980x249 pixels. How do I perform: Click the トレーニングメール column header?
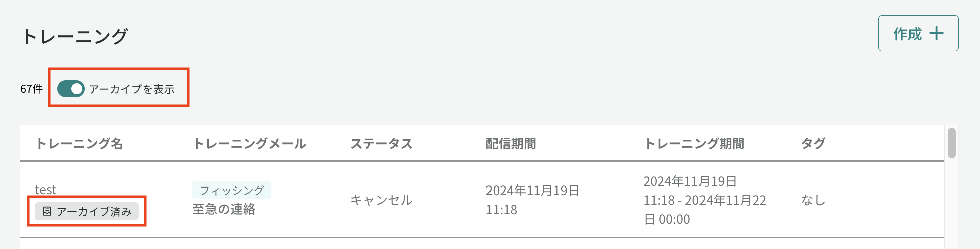(x=249, y=144)
